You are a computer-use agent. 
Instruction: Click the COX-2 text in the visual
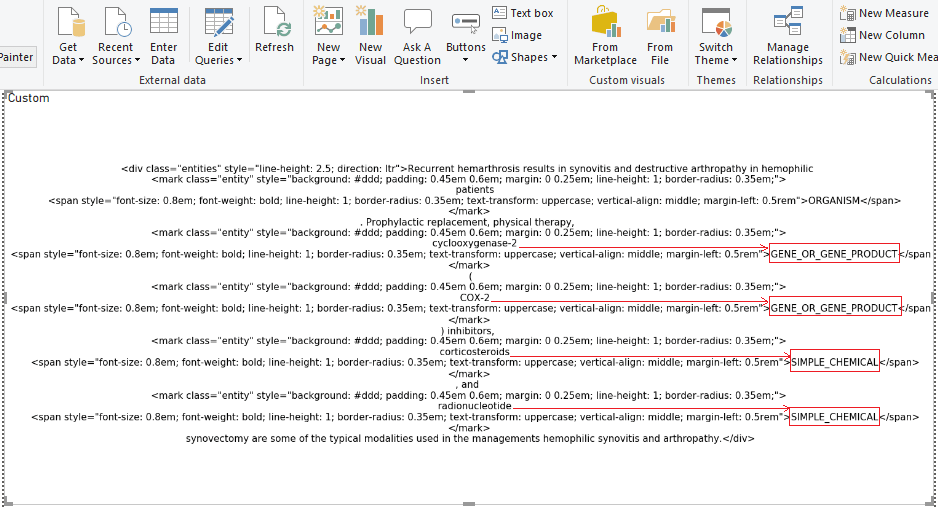point(474,298)
